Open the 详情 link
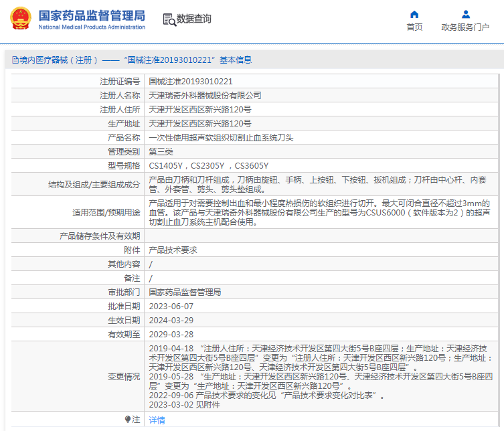Viewport: 504px width, 431px height. pyautogui.click(x=157, y=420)
